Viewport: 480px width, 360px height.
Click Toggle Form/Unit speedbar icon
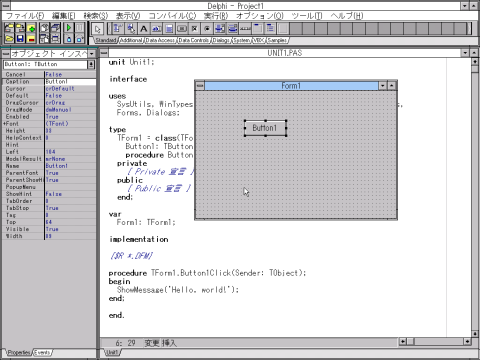[x=44, y=39]
